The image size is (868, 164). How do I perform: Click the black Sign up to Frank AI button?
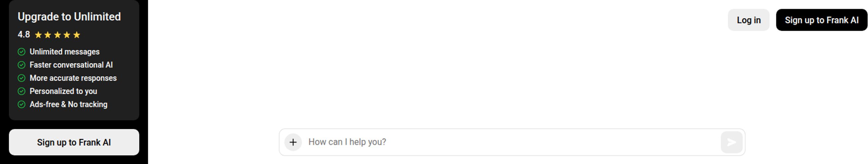[821, 20]
